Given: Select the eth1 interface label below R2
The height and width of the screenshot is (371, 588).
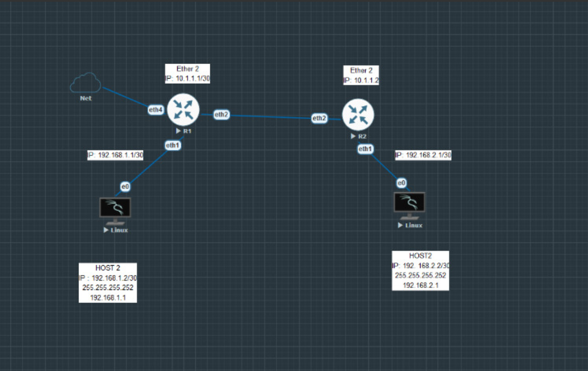Looking at the screenshot, I should click(365, 149).
